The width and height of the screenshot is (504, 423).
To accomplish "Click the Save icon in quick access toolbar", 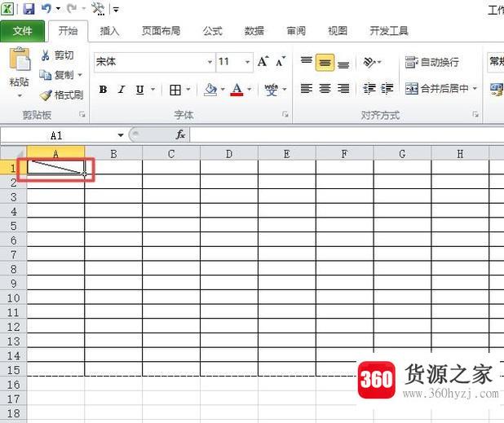I will 29,8.
